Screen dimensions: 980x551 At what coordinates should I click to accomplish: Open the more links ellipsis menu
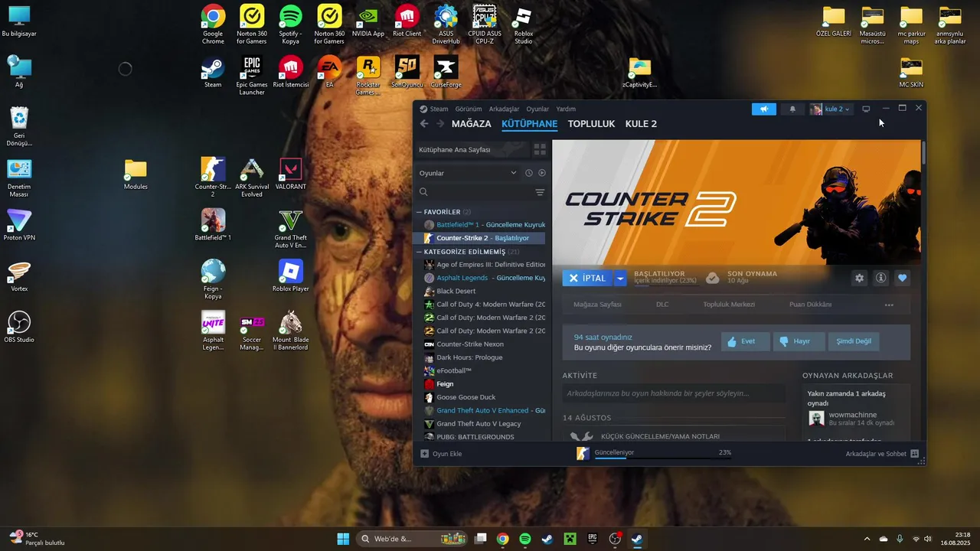[x=889, y=305]
